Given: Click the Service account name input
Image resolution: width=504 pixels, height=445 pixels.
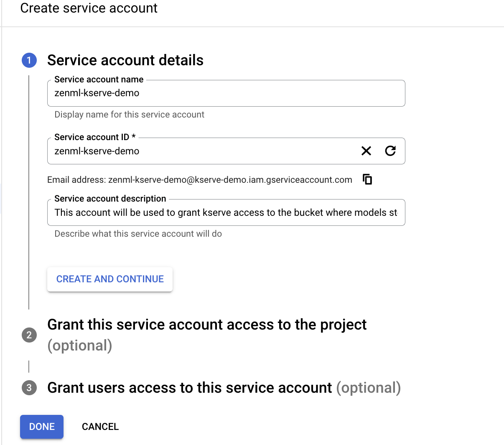Looking at the screenshot, I should pyautogui.click(x=226, y=93).
